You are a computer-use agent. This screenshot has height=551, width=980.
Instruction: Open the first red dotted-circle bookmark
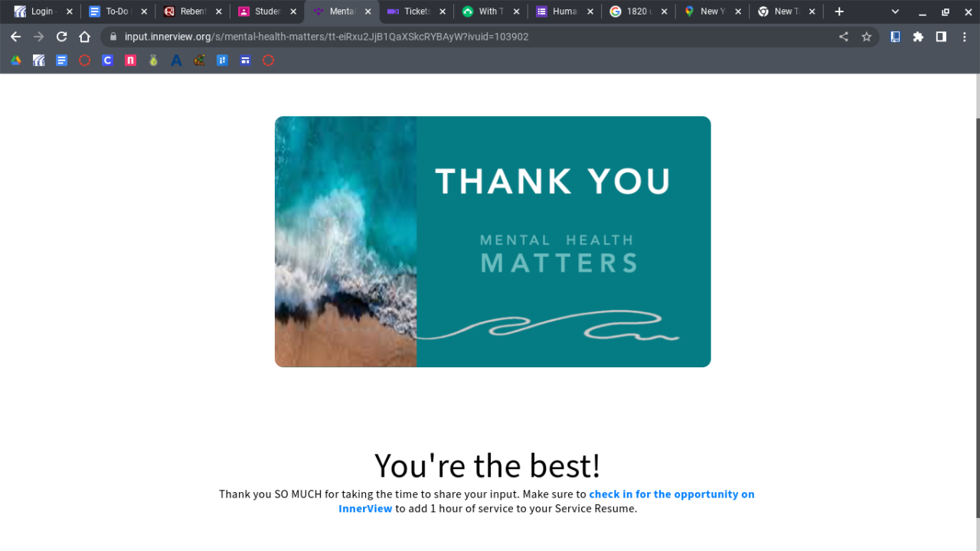[x=84, y=60]
